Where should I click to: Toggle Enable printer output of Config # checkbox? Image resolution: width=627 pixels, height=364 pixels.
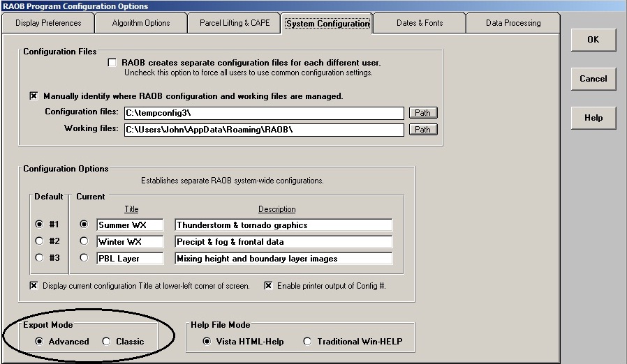(x=268, y=286)
